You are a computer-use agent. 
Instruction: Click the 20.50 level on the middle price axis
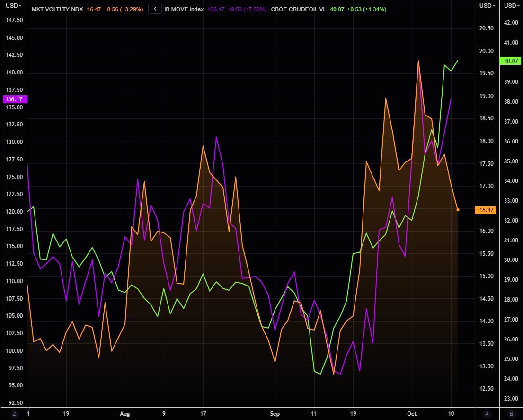pyautogui.click(x=486, y=28)
